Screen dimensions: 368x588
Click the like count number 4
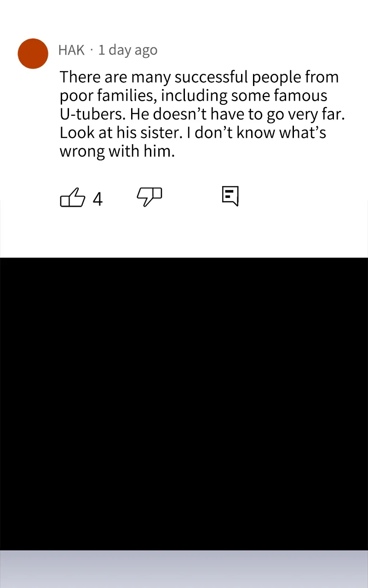coord(98,199)
